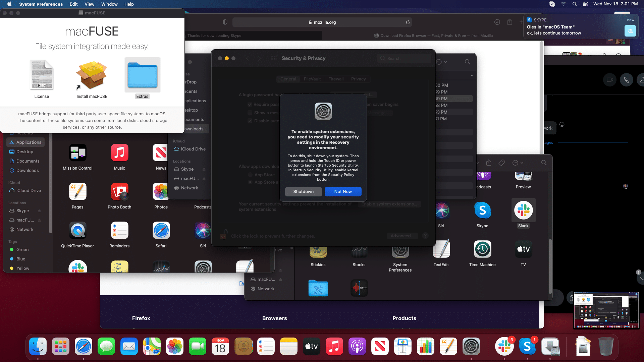Open the Install macFUSE package icon
Image resolution: width=644 pixels, height=362 pixels.
tap(92, 75)
